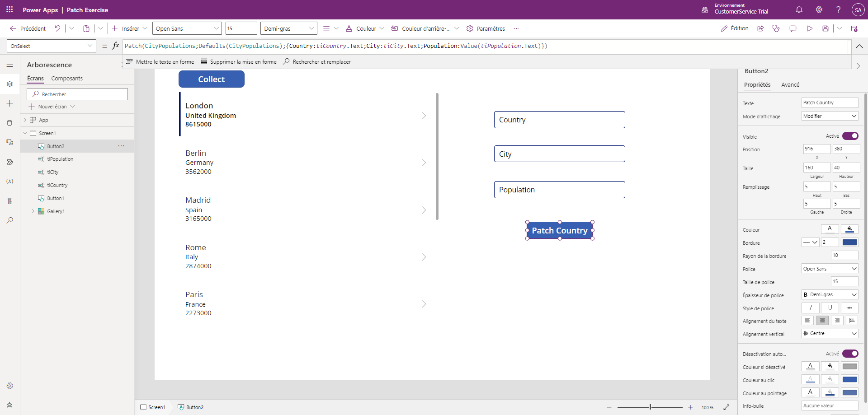Screen dimensions: 868x415
Task: Click the Country text input
Action: (560, 120)
